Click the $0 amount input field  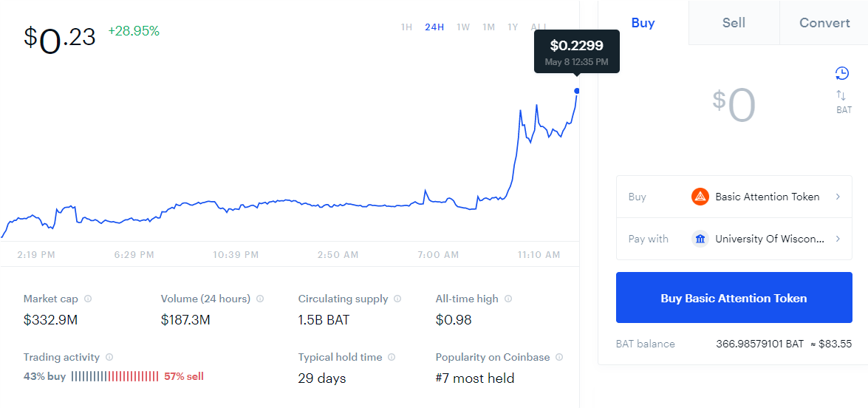click(x=734, y=105)
